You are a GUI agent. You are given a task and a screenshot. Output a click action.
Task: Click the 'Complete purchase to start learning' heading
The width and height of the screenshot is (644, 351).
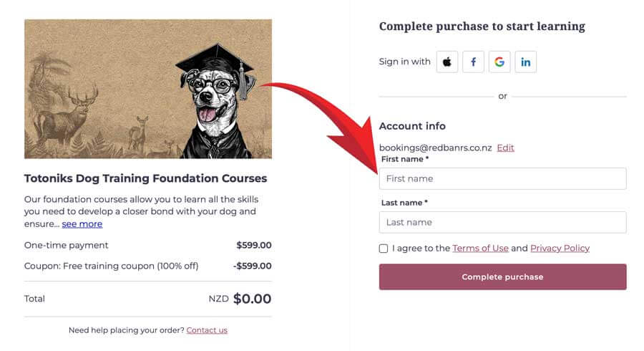[x=482, y=27]
